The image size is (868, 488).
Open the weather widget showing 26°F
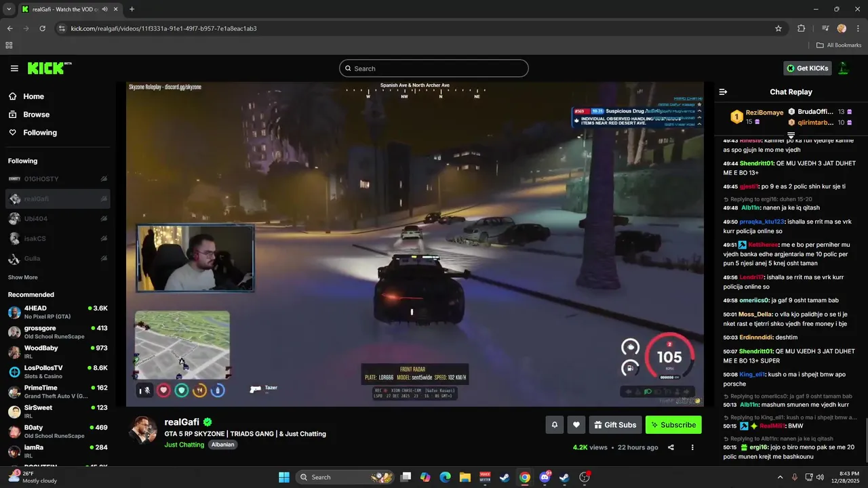click(x=34, y=477)
